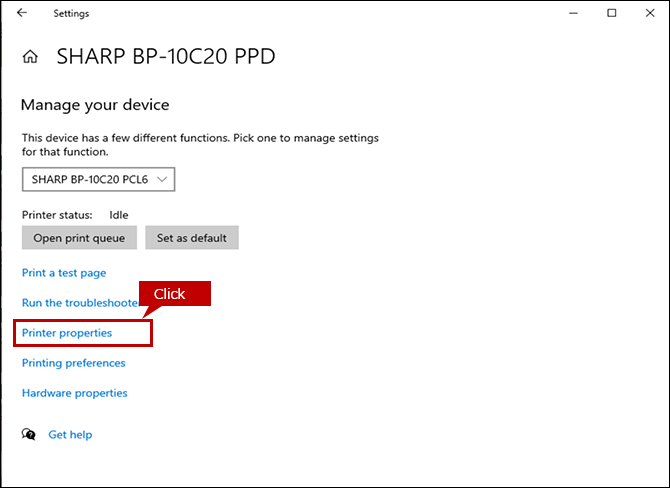
Task: Click the Get help link
Action: [x=70, y=435]
